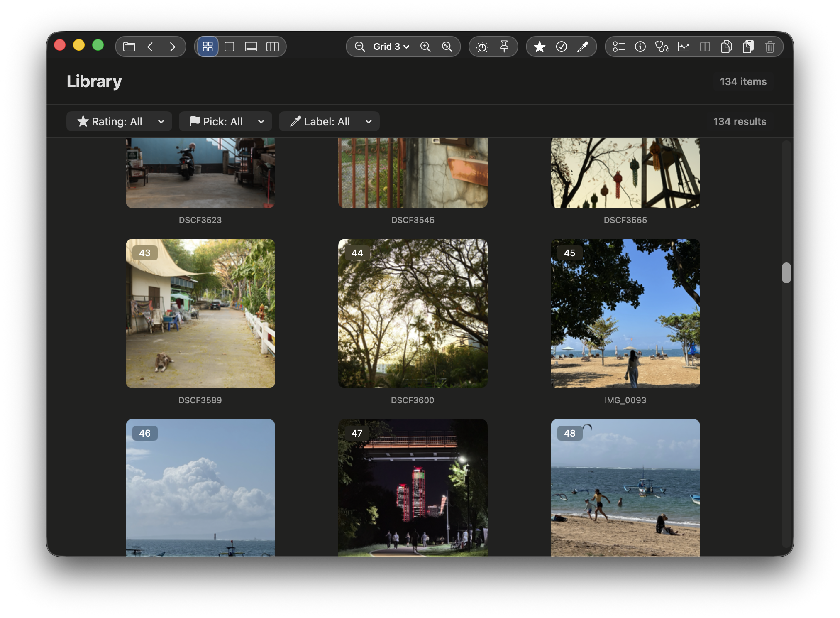Open the filmstrip view layout

pos(251,47)
